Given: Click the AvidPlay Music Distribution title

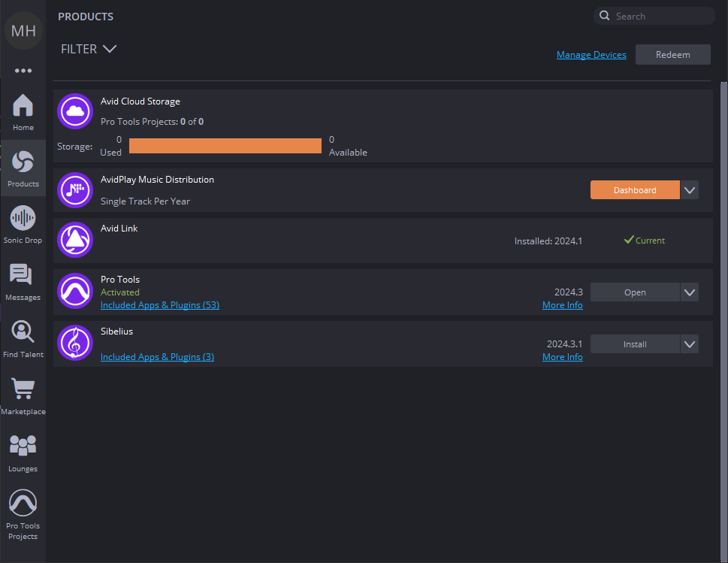Looking at the screenshot, I should (157, 180).
